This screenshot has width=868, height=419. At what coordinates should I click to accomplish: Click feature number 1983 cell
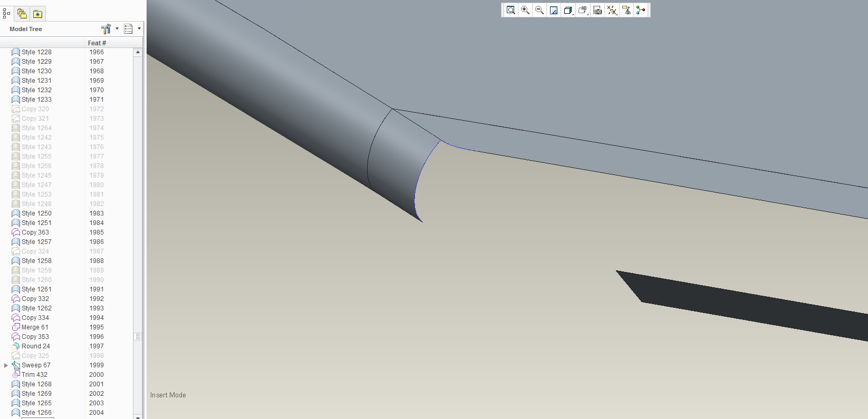[97, 213]
